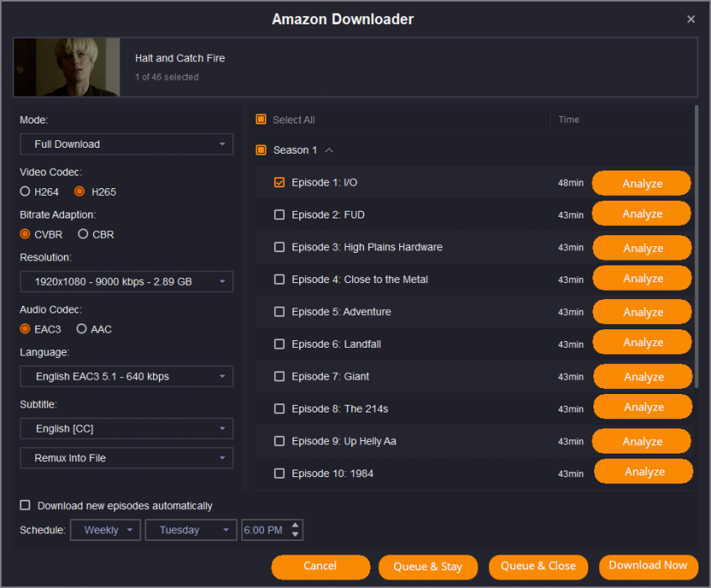Image resolution: width=711 pixels, height=588 pixels.
Task: Analyze Episode 3: High Plains Hardware
Action: pyautogui.click(x=642, y=248)
